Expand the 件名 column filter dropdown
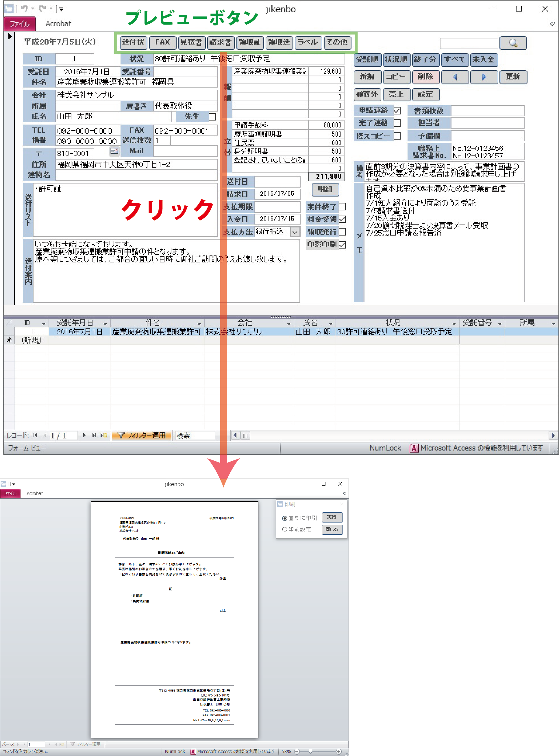Image resolution: width=559 pixels, height=756 pixels. [x=199, y=323]
